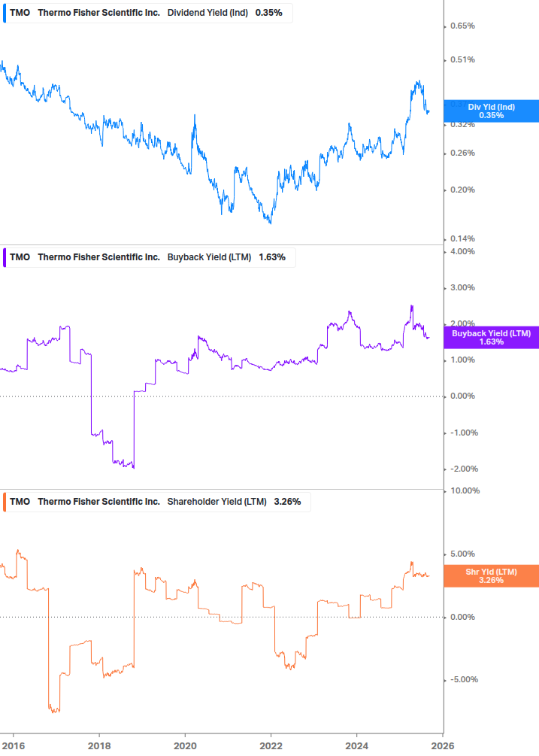Click TMO ticker in the dividend panel
539x756 pixels.
pos(20,13)
